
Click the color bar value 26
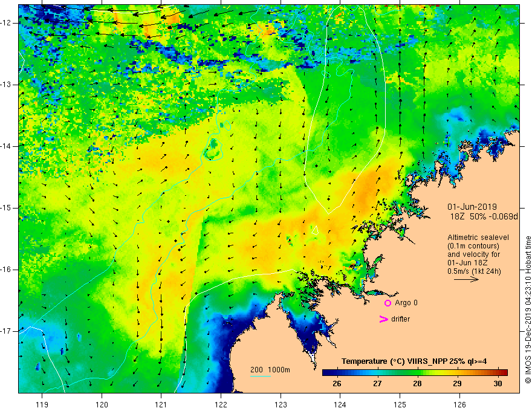337,384
